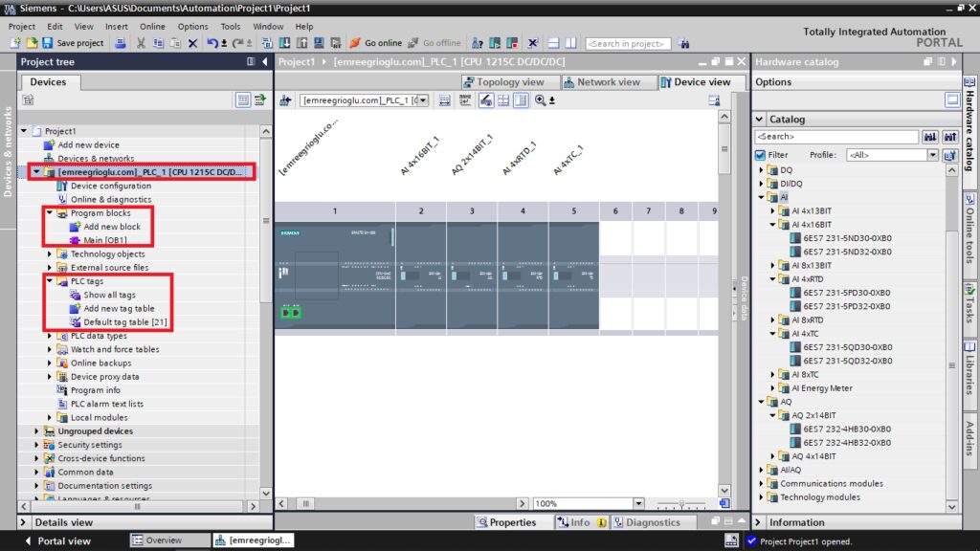Open the Tools menu
The image size is (980, 551).
pos(230,26)
